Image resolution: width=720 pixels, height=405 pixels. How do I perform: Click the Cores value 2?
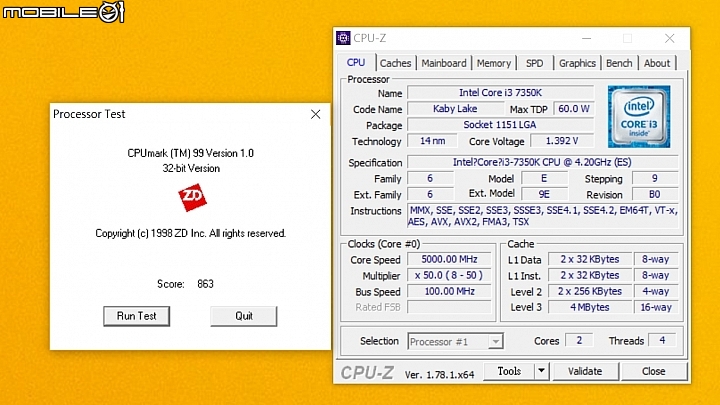click(579, 340)
